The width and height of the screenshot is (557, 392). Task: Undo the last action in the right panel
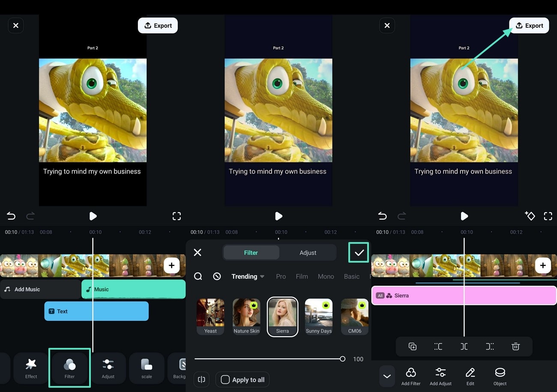pos(383,216)
